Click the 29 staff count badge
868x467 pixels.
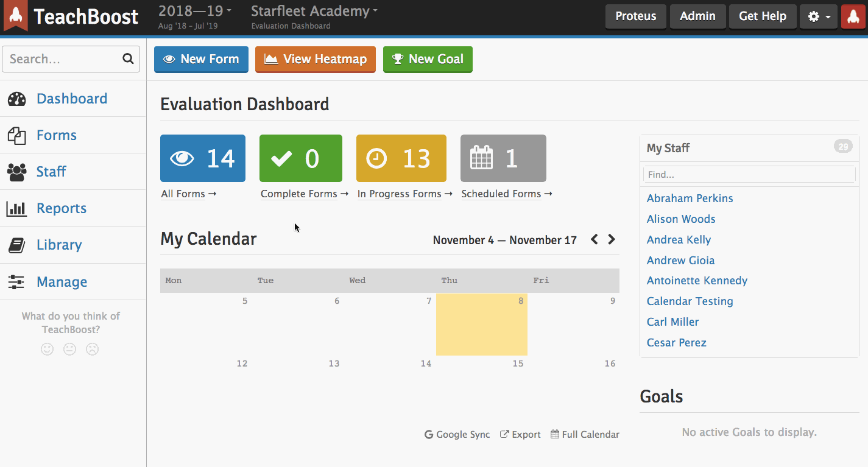pos(843,146)
